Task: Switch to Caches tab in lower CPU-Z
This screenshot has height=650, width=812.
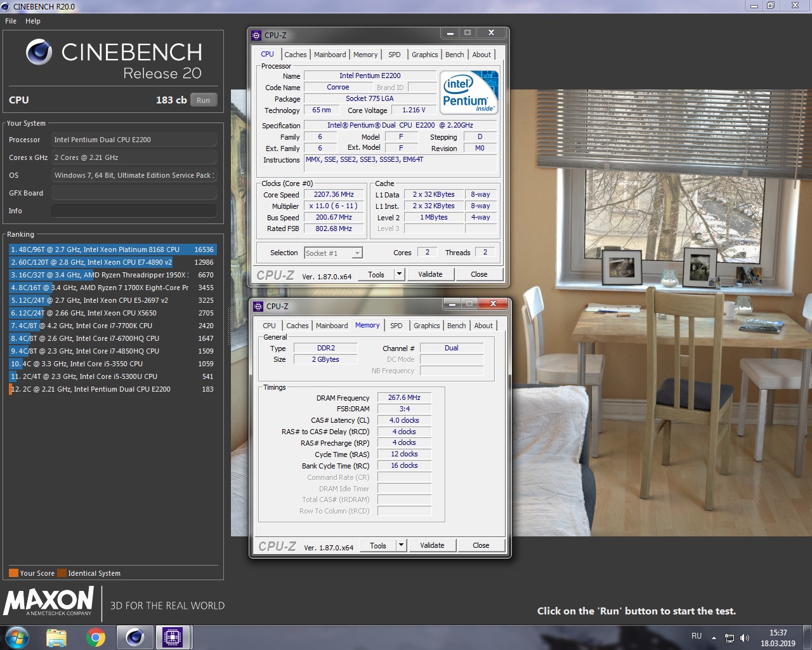Action: click(298, 326)
